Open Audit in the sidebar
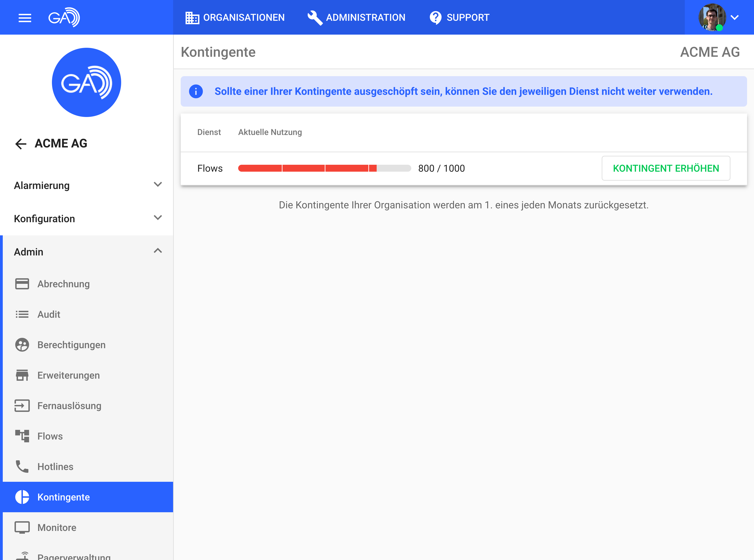This screenshot has height=560, width=754. point(88,314)
